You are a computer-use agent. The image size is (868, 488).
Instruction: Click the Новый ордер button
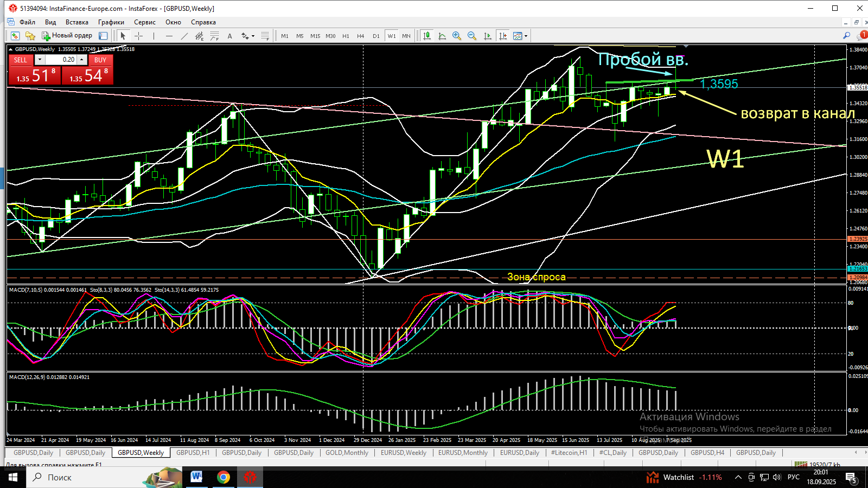coord(67,36)
